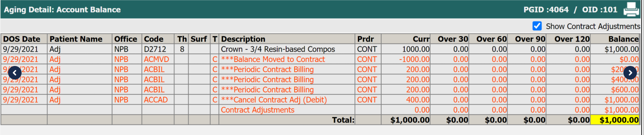Select the Over 120 column header
Viewport: 644px width, 135px height.
[572, 39]
